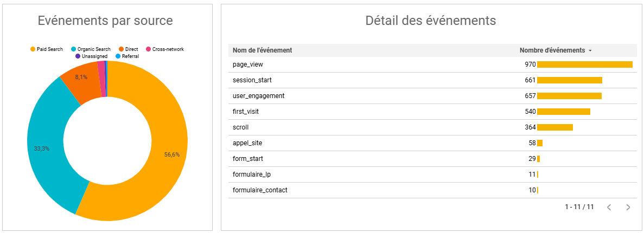The width and height of the screenshot is (644, 233).
Task: Go to previous table page arrow
Action: pos(609,207)
